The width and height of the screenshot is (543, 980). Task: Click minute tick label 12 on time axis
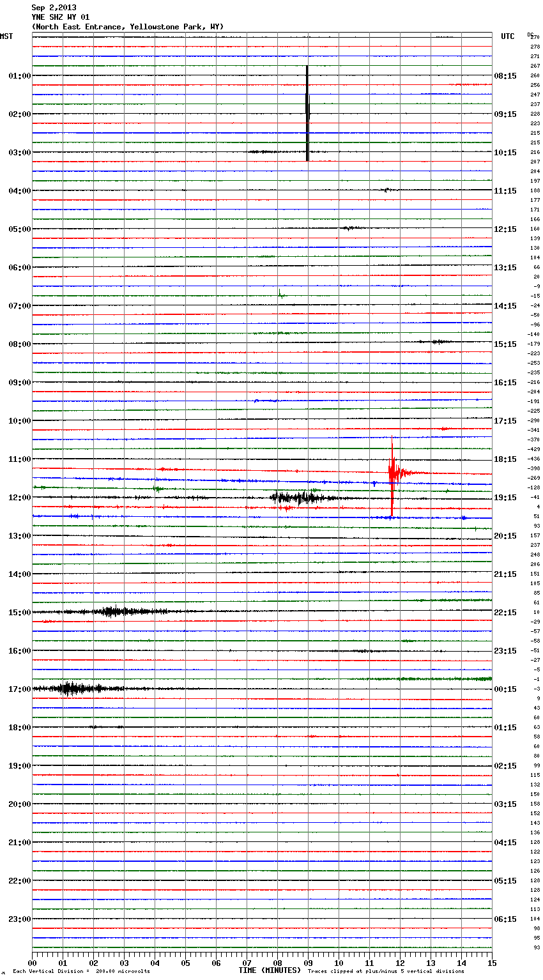pyautogui.click(x=401, y=963)
